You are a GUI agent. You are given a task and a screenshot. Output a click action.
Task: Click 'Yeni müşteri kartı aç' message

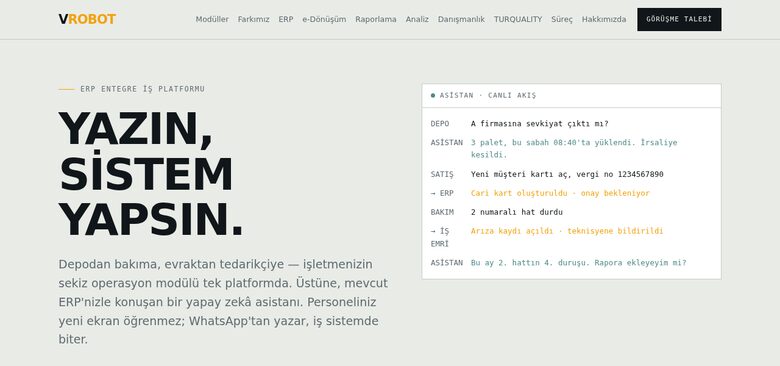[x=567, y=175]
